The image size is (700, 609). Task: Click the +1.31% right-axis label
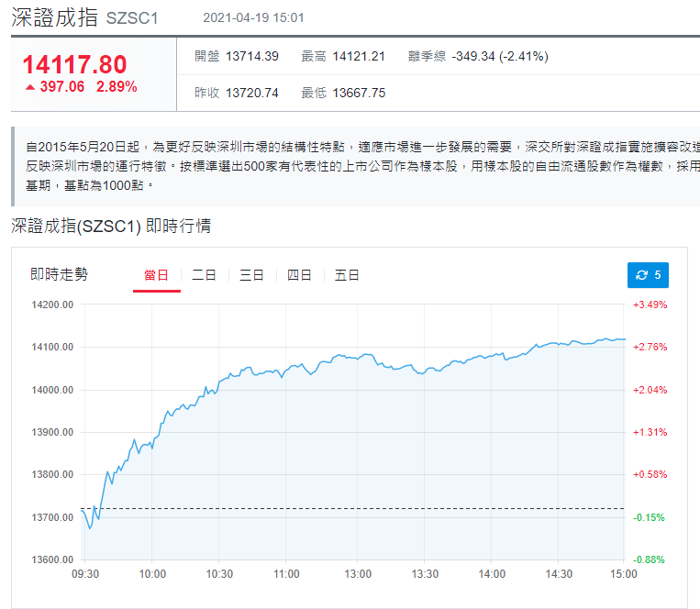pyautogui.click(x=650, y=432)
